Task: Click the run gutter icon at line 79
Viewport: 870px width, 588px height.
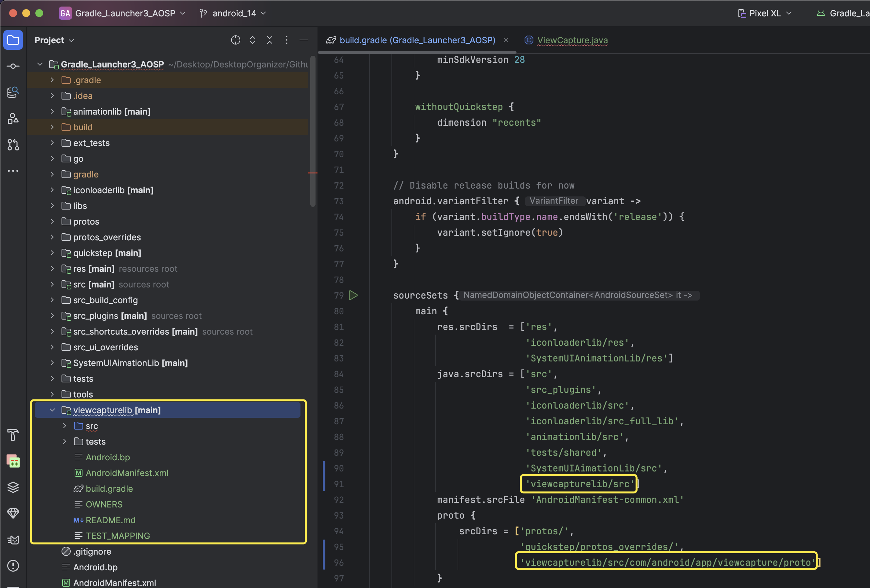Action: [353, 295]
